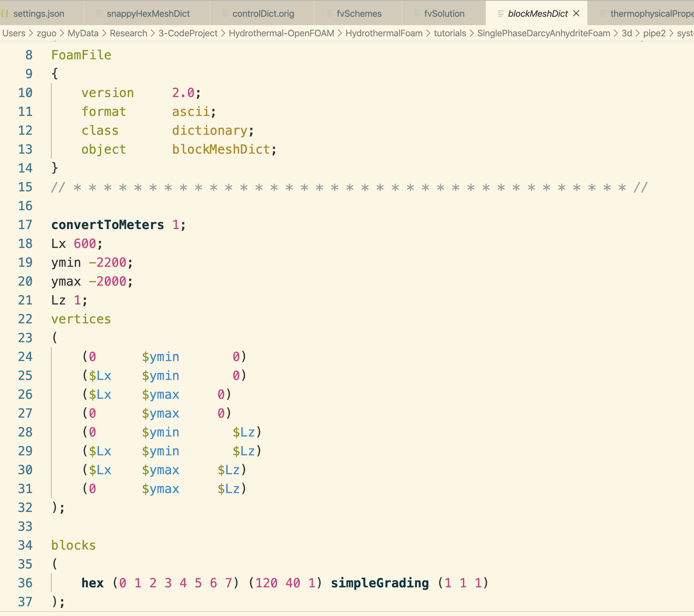694x616 pixels.
Task: Expand the tutorials breadcrumb segment
Action: 450,33
